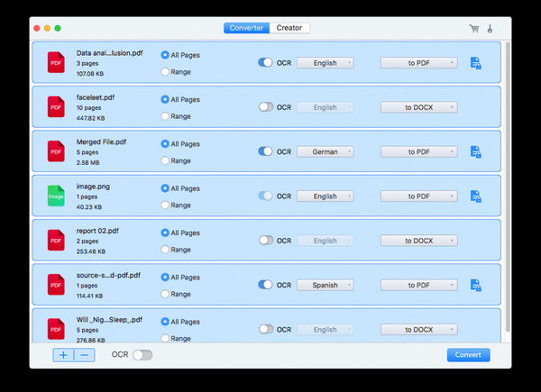Open the shopping cart purchase icon
This screenshot has height=392, width=541.
point(474,29)
